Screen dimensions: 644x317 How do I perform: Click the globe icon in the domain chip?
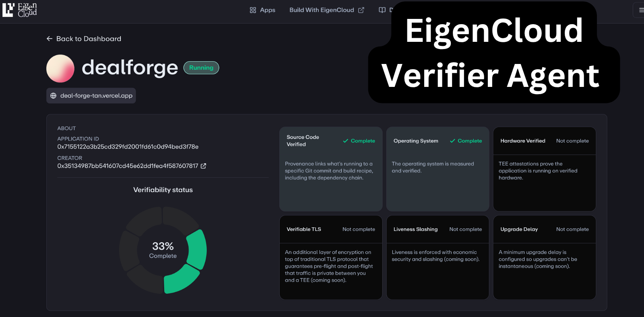pos(53,96)
